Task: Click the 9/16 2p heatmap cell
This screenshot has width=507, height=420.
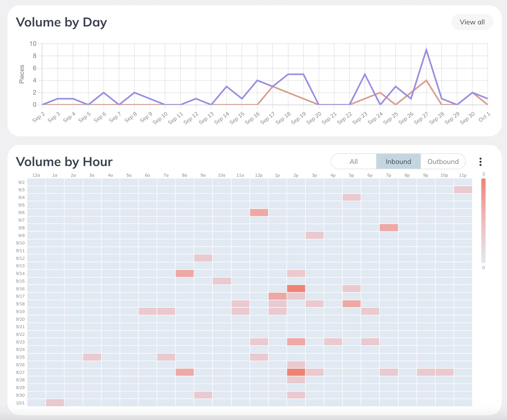Action: coord(296,289)
